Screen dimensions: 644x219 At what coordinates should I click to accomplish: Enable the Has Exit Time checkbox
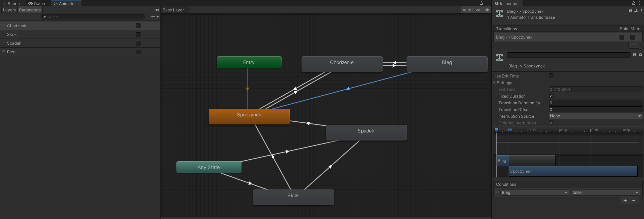click(x=551, y=76)
